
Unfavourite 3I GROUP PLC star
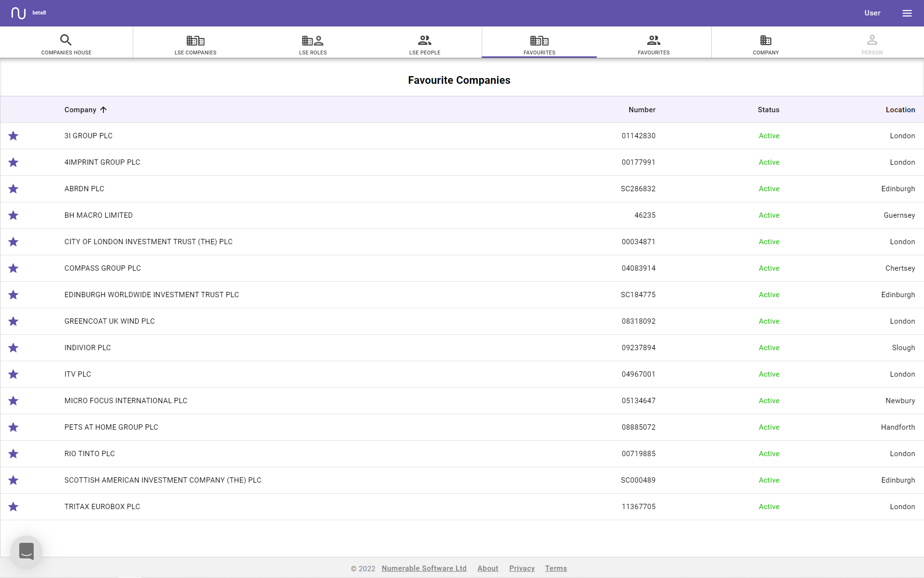pos(13,136)
